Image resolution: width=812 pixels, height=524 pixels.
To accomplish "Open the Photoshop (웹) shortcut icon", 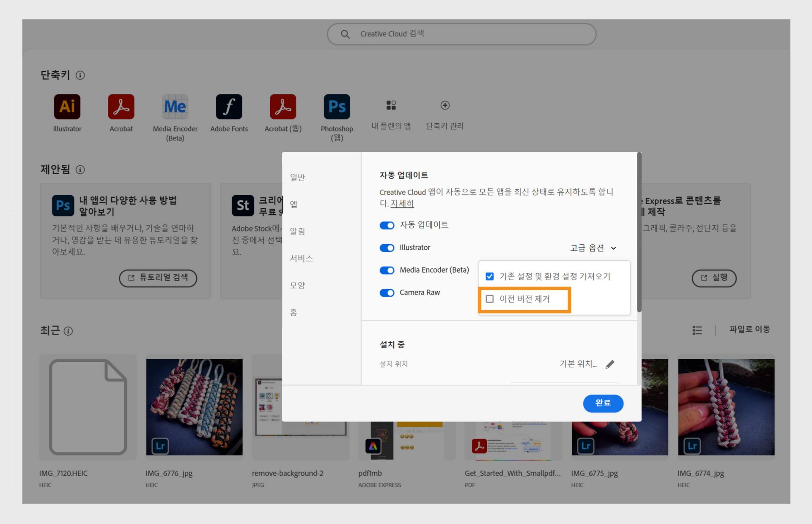I will coord(337,107).
